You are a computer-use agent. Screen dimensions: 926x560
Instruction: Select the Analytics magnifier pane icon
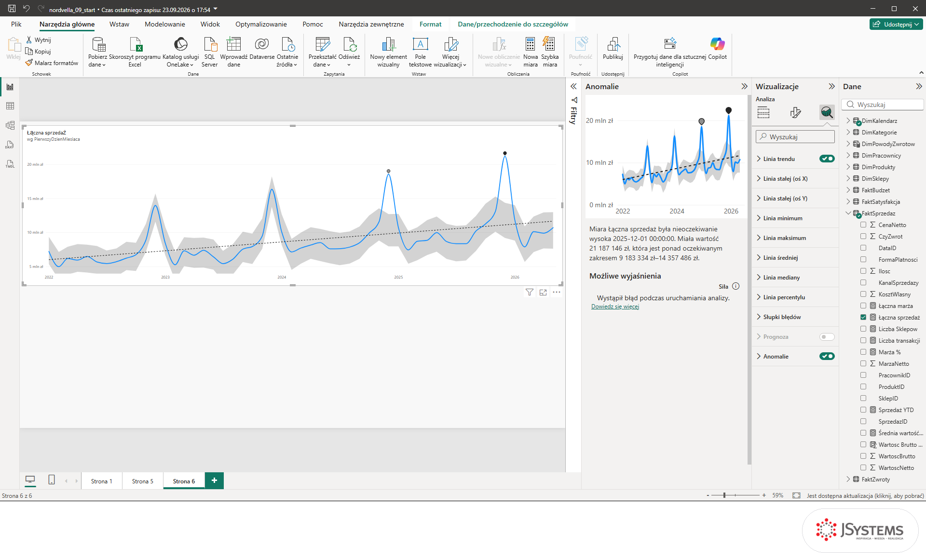coord(827,112)
